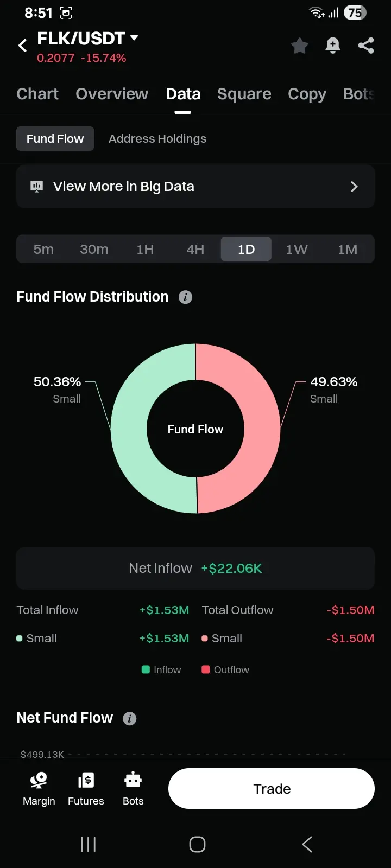This screenshot has width=391, height=868.
Task: Tap the share icon in header
Action: click(366, 46)
